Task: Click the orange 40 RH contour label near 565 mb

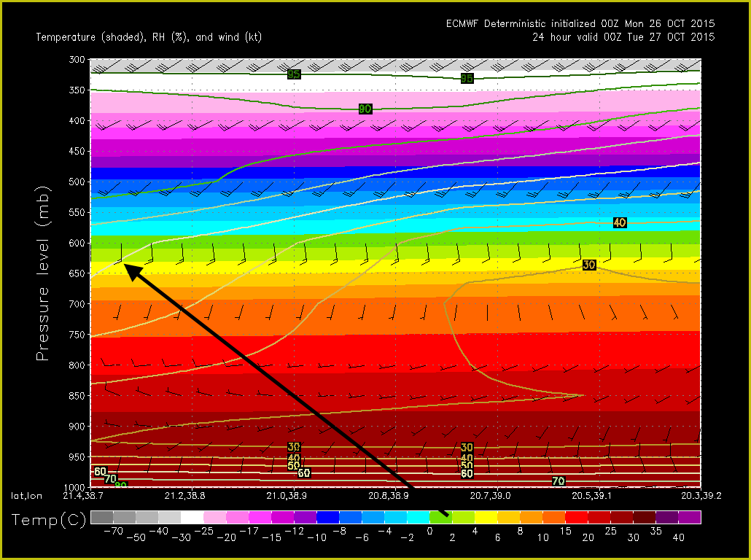Action: [x=620, y=222]
